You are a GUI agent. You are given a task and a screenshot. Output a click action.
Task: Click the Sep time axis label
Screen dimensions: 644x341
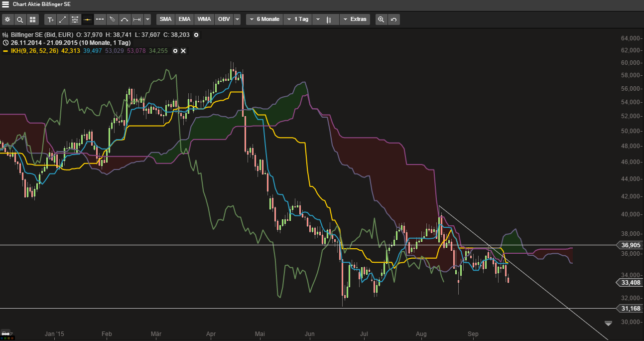(x=473, y=334)
